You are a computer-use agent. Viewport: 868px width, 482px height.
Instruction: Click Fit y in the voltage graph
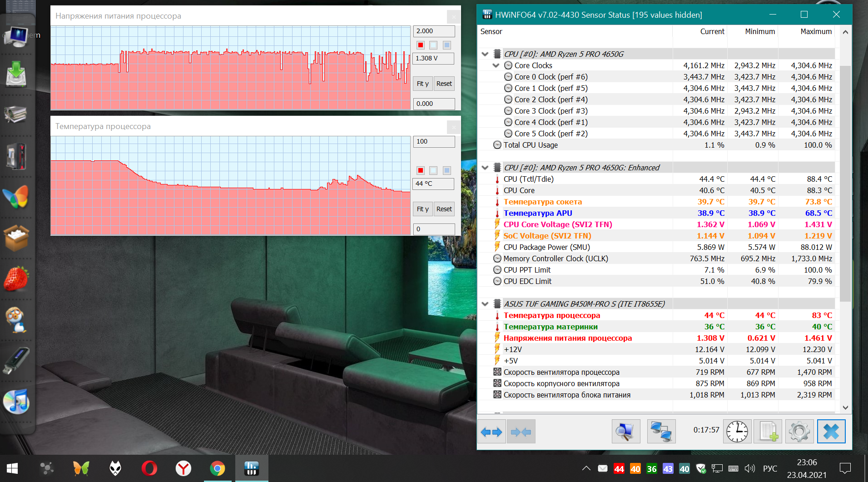click(423, 84)
